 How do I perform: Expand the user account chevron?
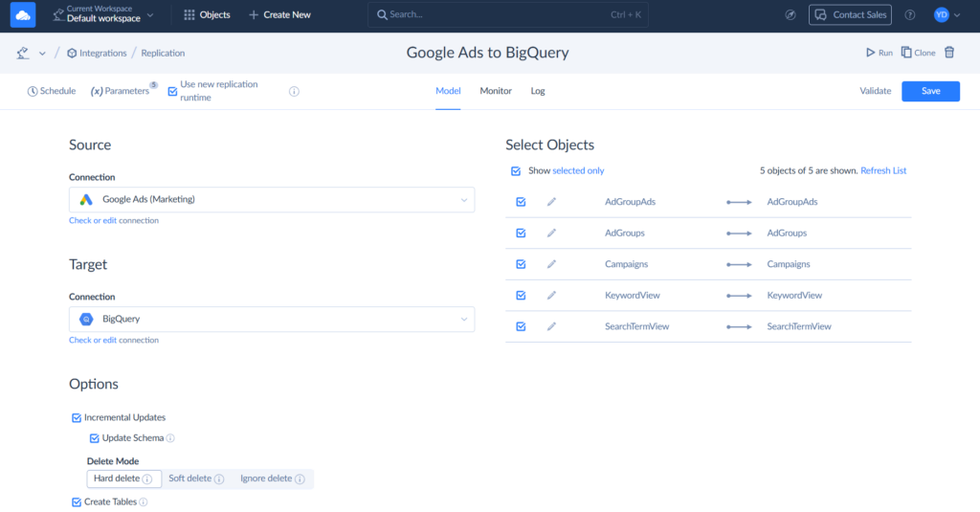(x=957, y=15)
